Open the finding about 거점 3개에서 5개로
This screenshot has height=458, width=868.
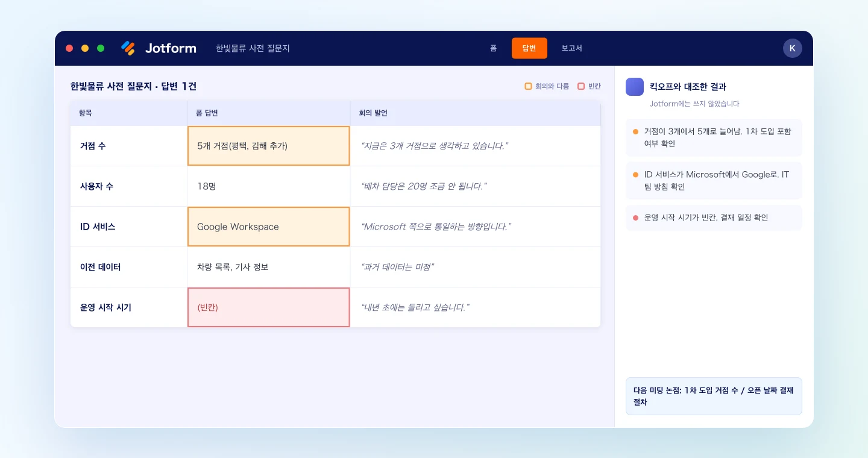[x=714, y=137]
